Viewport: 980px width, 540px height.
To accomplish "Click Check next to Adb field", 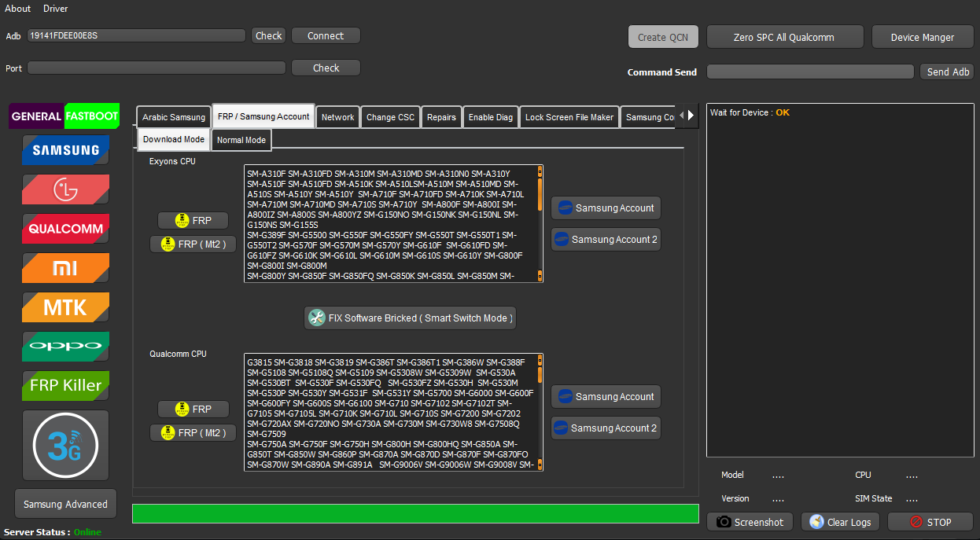I will pyautogui.click(x=269, y=35).
